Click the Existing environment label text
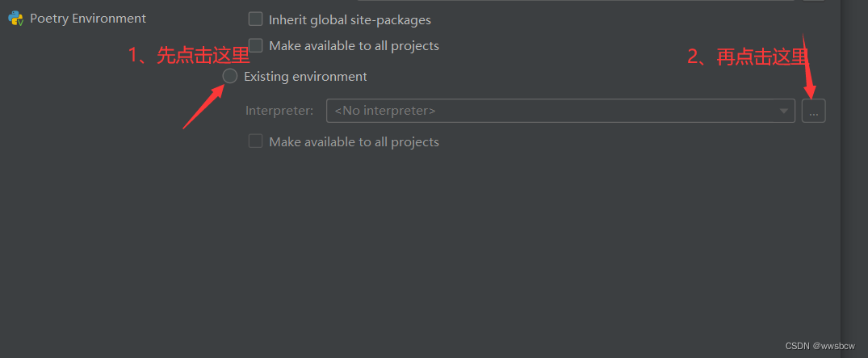 (305, 77)
